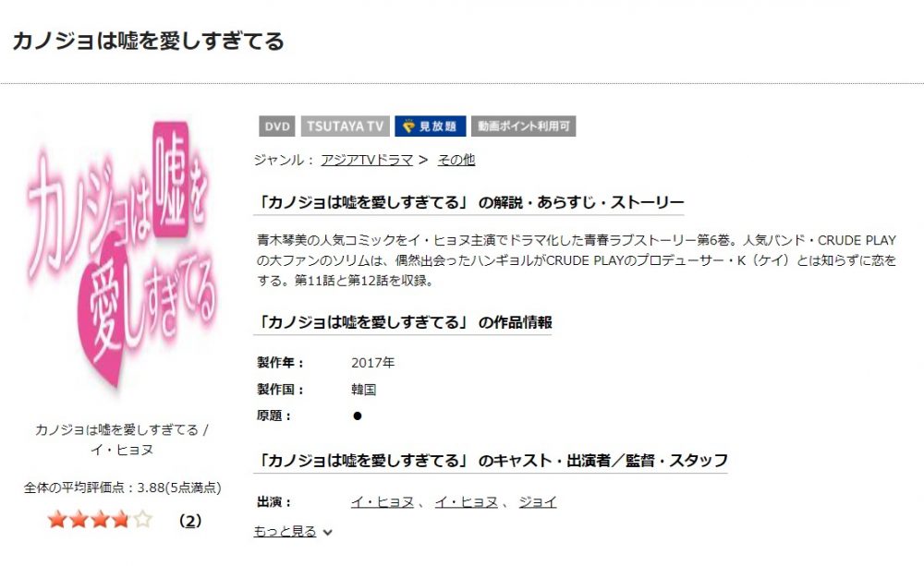Image resolution: width=924 pixels, height=566 pixels.
Task: Click the third orange rating star
Action: (100, 520)
